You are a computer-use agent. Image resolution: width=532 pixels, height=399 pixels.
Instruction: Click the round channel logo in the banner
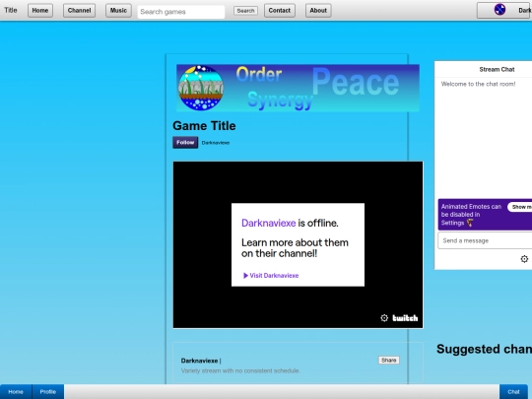pyautogui.click(x=201, y=88)
